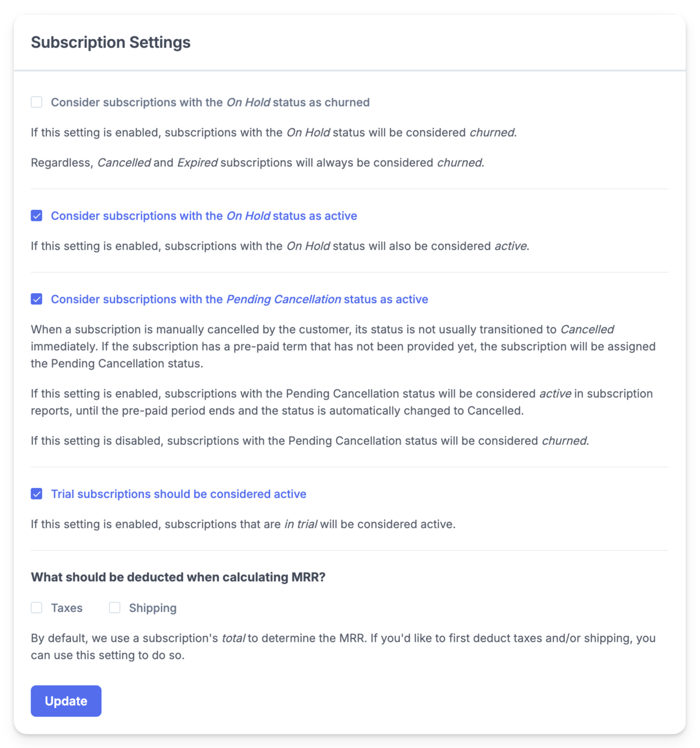Click blue label 'Pending Cancellation status as active'
The image size is (700, 748).
coord(239,299)
